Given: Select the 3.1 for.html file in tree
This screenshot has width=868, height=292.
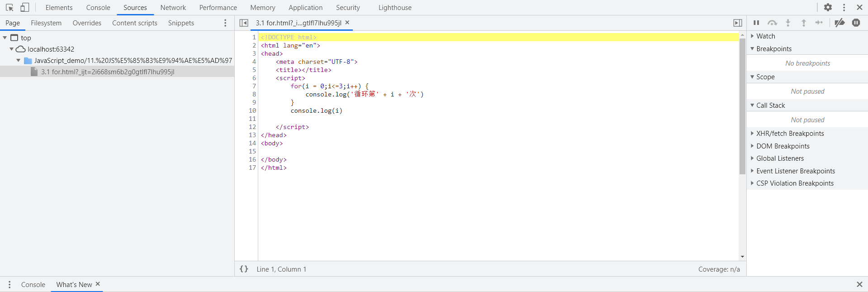Looking at the screenshot, I should (117, 72).
